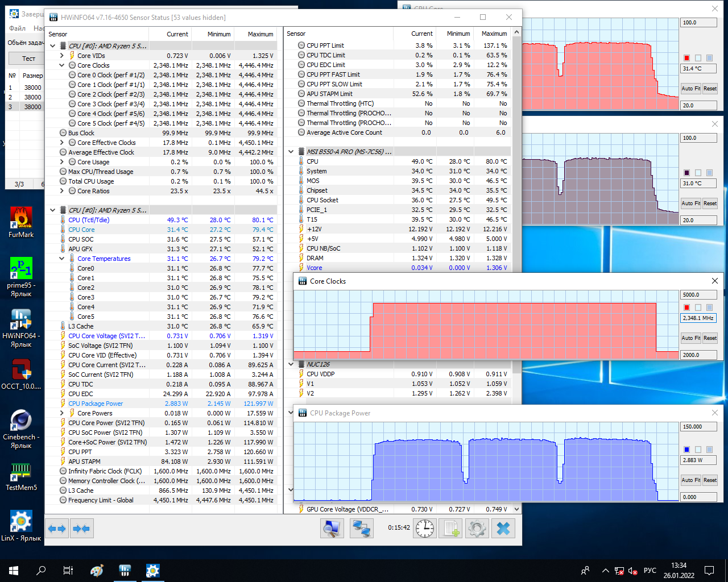
Task: Pick the blue graph color in CPU Package Power
Action: coord(686,450)
